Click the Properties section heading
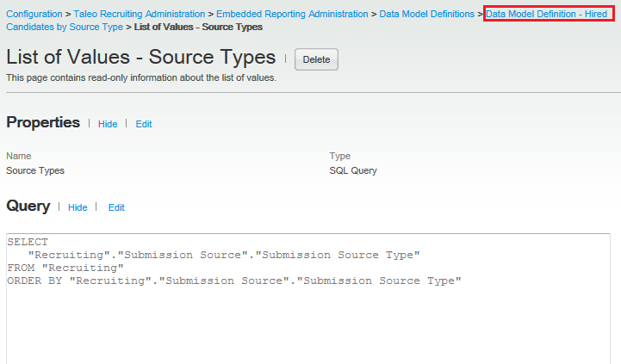The width and height of the screenshot is (621, 364). pos(43,122)
